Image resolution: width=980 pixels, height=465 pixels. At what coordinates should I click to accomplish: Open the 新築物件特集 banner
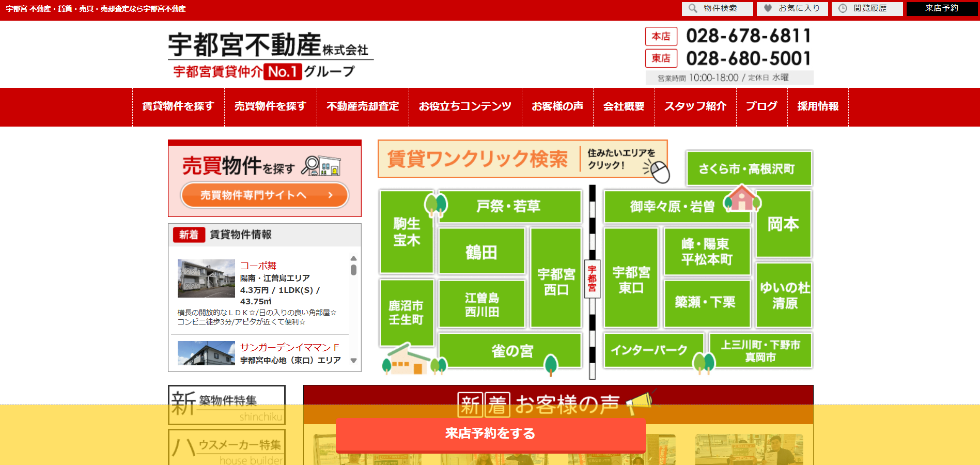227,405
